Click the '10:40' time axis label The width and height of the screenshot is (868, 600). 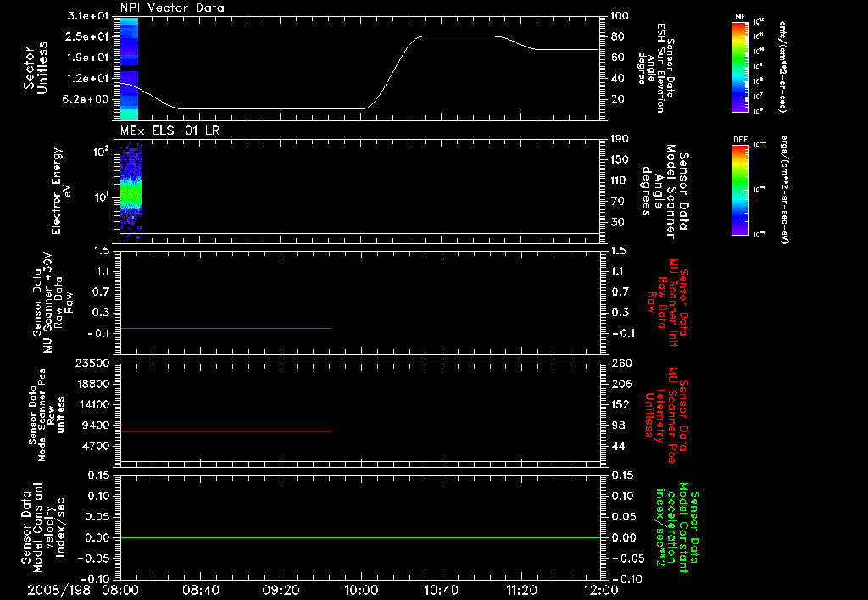coord(441,590)
